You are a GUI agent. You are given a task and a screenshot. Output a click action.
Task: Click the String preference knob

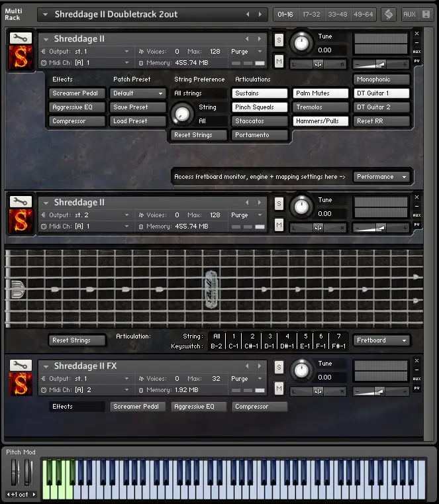182,114
